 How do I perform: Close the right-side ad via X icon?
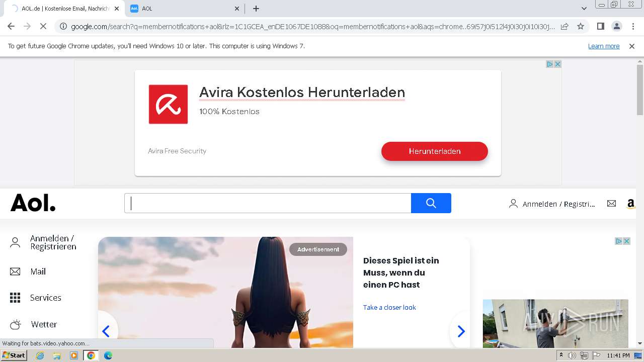pos(627,241)
